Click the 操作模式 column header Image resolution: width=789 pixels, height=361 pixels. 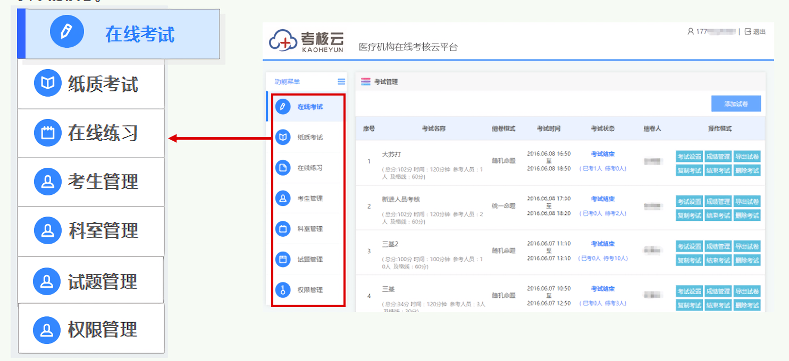(x=720, y=128)
